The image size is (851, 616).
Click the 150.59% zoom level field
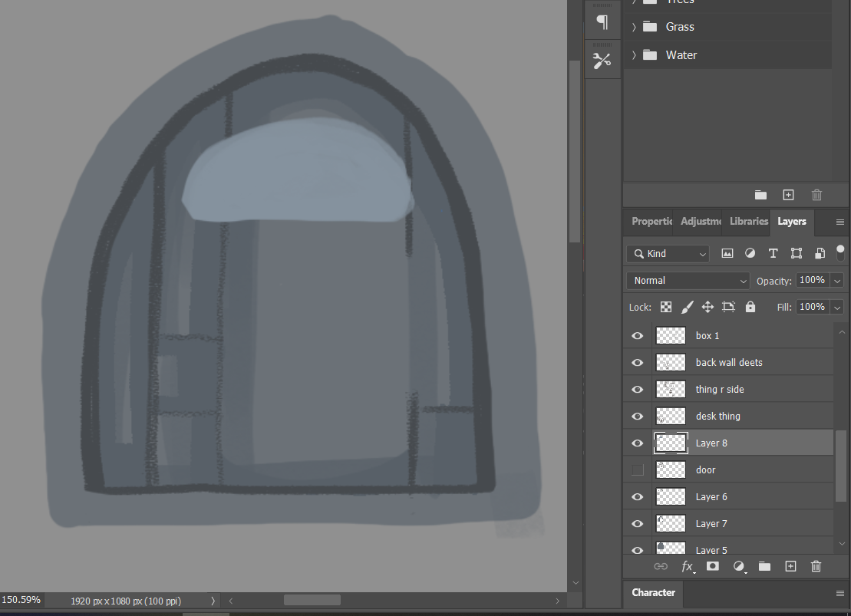click(x=21, y=600)
